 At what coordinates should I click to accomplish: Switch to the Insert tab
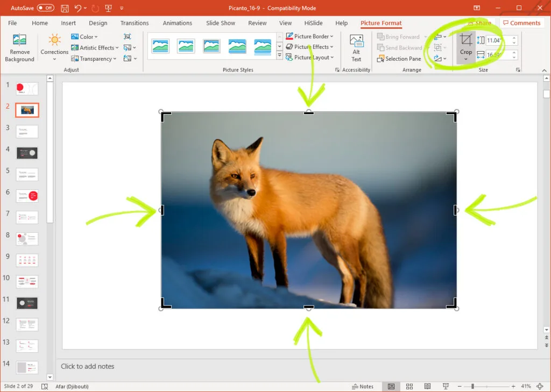[x=68, y=23]
